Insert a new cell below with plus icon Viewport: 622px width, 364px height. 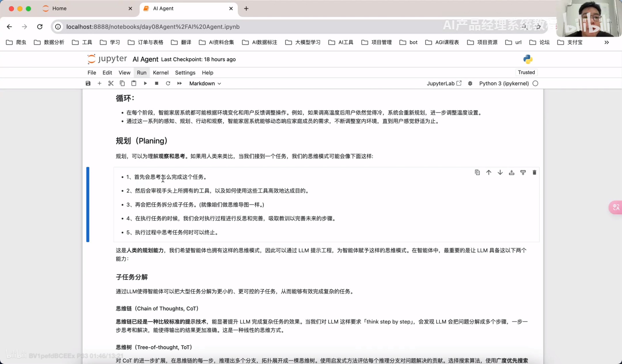99,83
